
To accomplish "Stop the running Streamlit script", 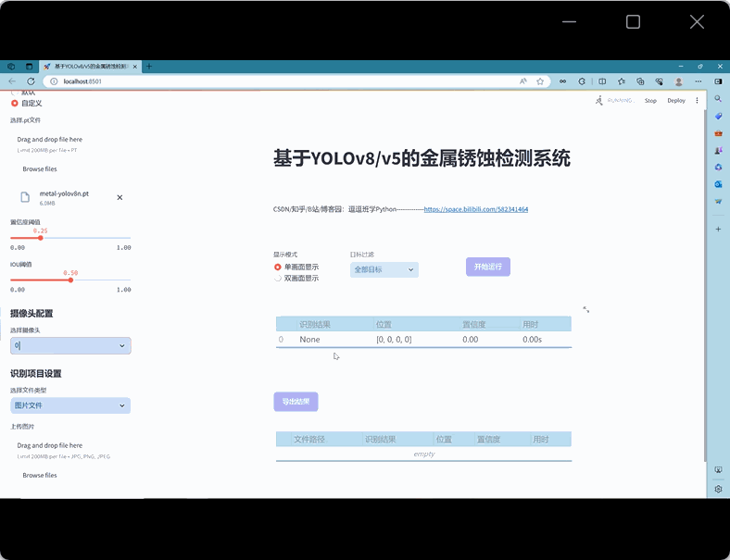I will click(x=650, y=101).
